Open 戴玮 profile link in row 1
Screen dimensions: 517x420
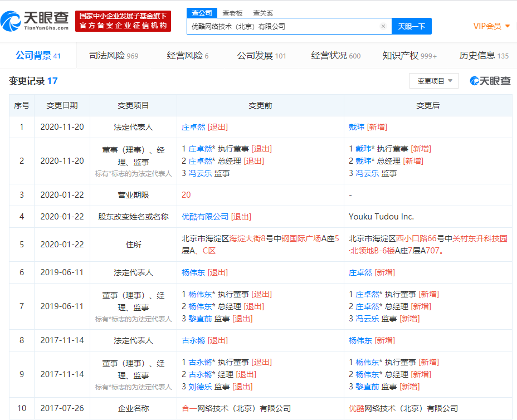(x=357, y=127)
